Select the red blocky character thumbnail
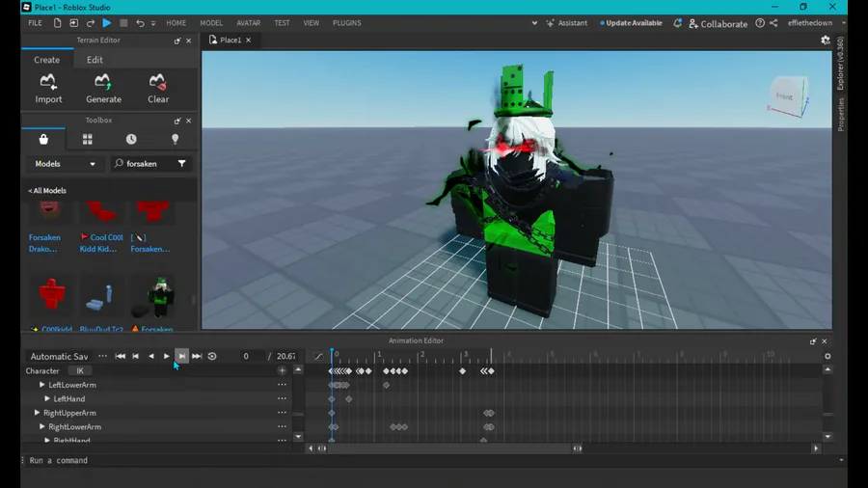The height and width of the screenshot is (488, 868). tap(51, 293)
